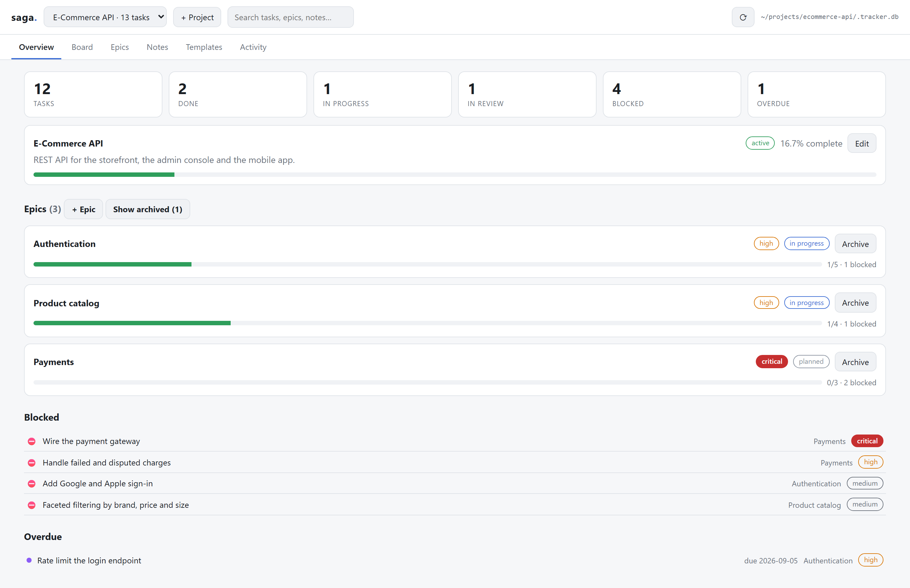Open task Rate limit the login endpoint

89,561
